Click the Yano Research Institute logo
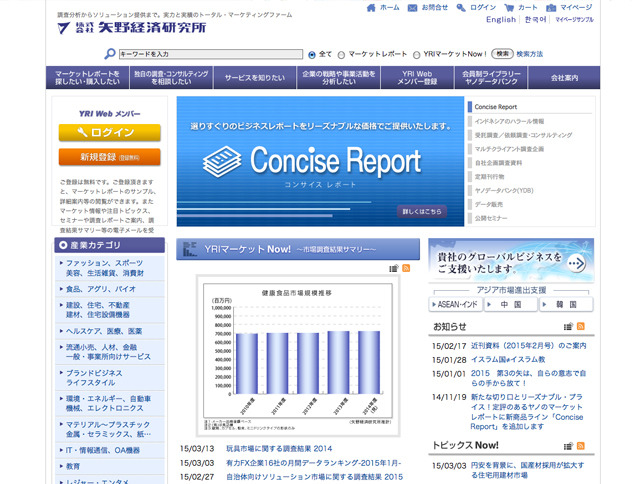Screen dimensions: 640x484 (131, 27)
